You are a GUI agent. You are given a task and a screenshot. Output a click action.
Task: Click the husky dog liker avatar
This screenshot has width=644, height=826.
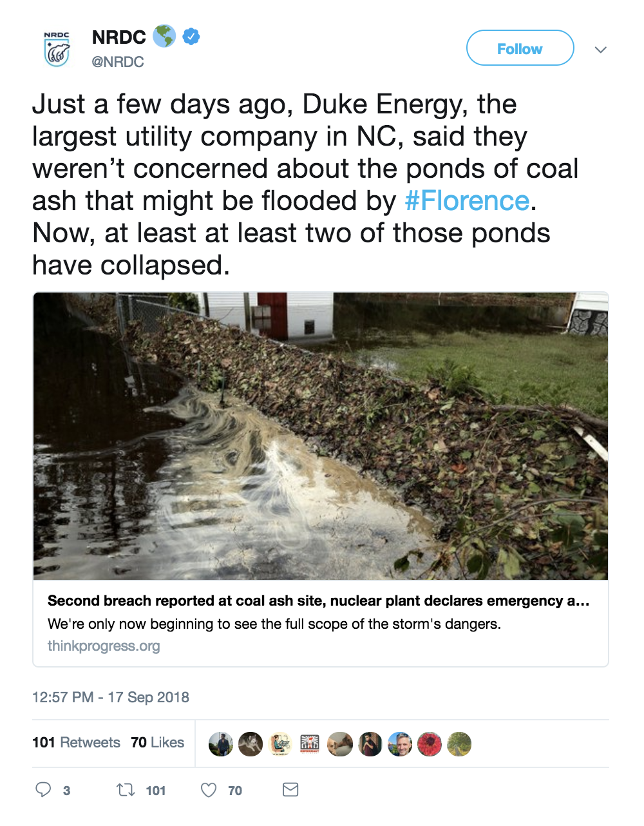point(251,744)
